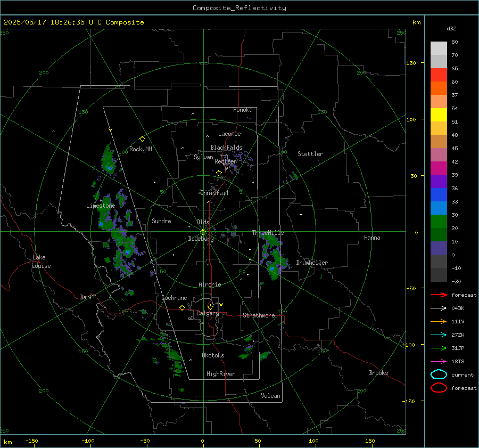This screenshot has height=448, width=479.
Task: Click the bright green swatch in dBZ legend
Action: coord(439,221)
